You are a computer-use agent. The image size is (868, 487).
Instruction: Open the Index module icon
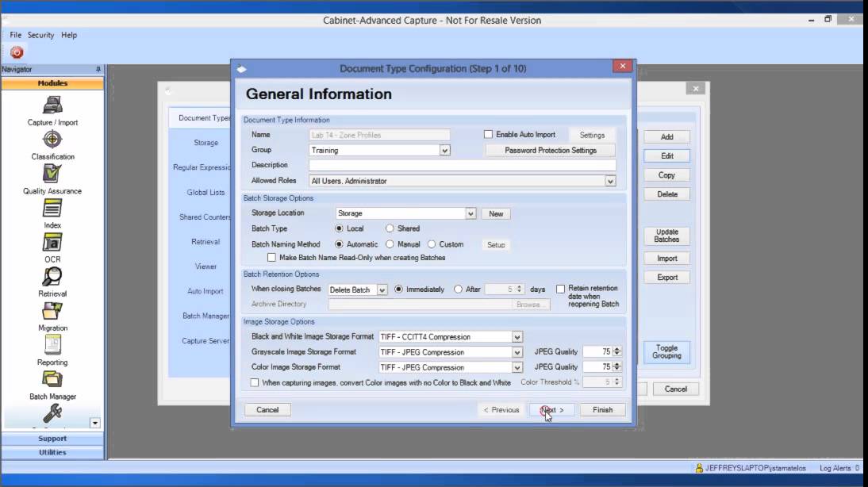[x=52, y=208]
